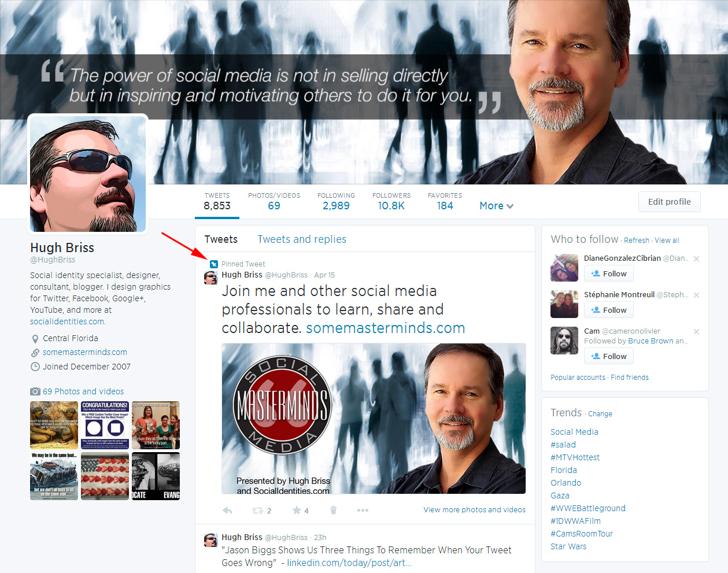
Task: Follow Cam @cameronolivier
Action: tap(609, 357)
